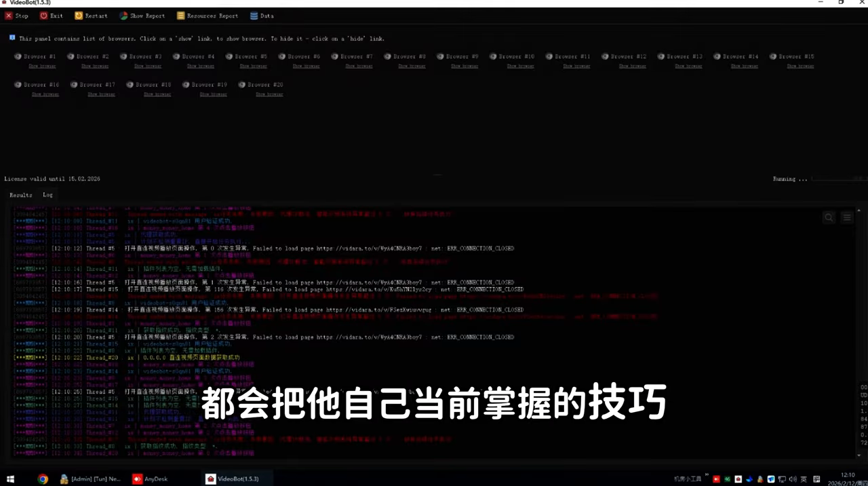Click Browser #14 label

point(741,56)
